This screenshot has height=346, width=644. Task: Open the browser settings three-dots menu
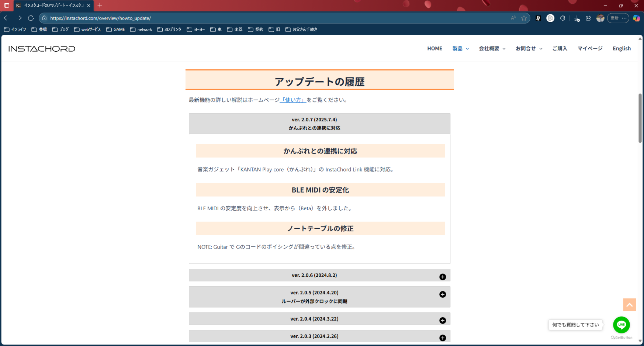pyautogui.click(x=624, y=18)
